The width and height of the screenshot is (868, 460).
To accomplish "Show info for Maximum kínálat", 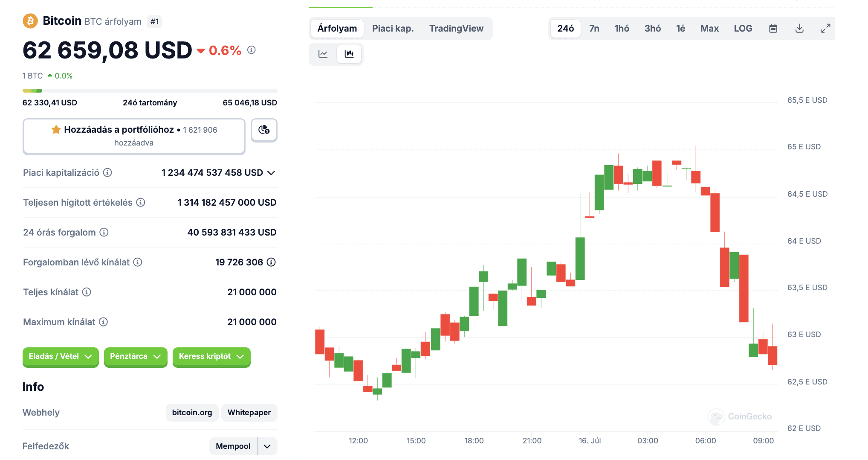I will [103, 322].
